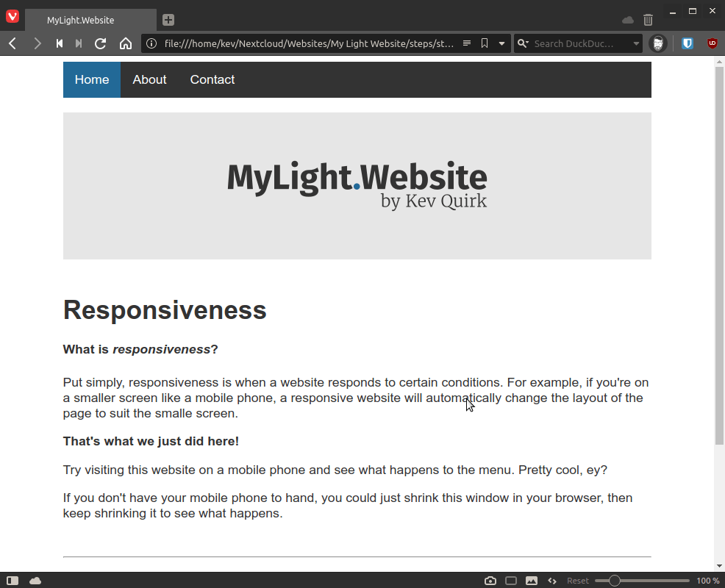Open the uBlock Origin extension
This screenshot has height=588, width=725.
point(712,43)
